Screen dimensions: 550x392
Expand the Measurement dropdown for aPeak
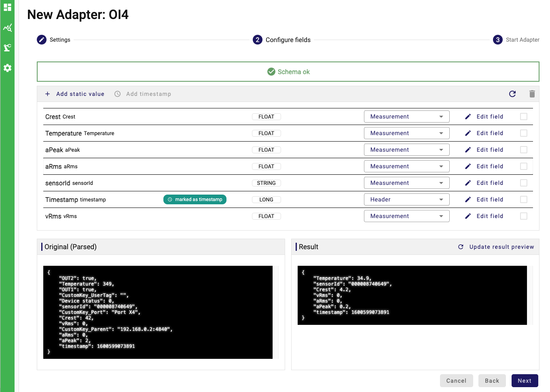click(x=406, y=150)
